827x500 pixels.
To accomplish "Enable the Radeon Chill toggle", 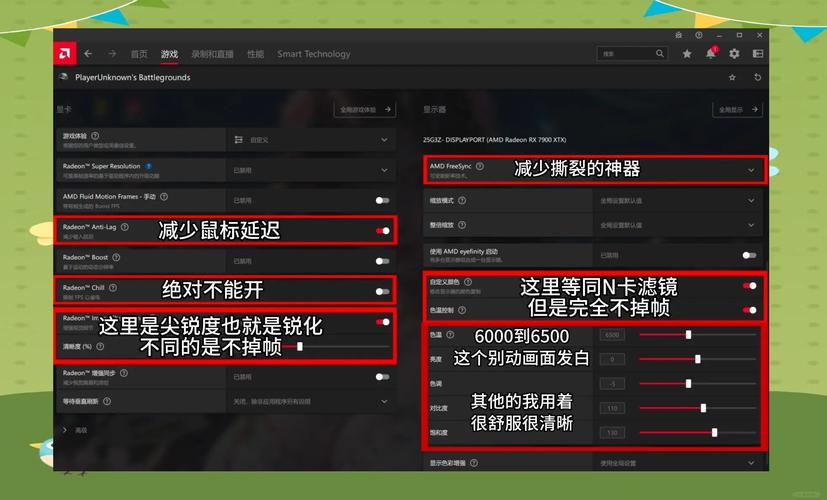I will pyautogui.click(x=382, y=291).
